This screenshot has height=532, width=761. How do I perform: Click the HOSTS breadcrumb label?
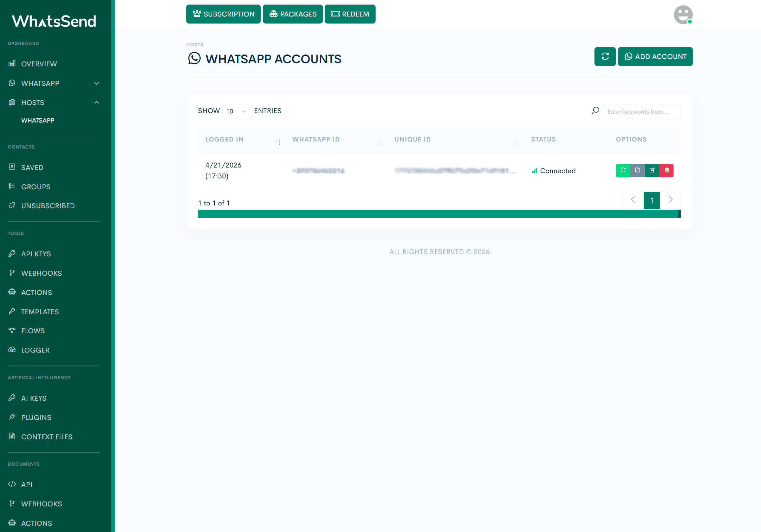[195, 45]
